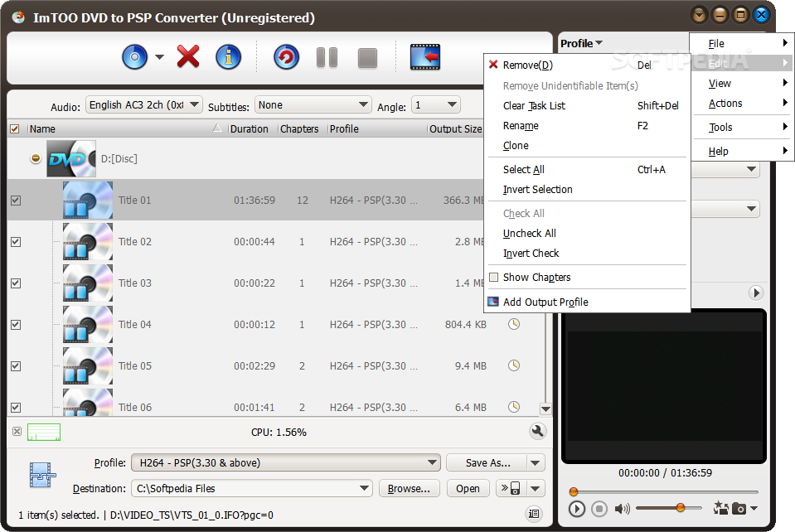
Task: Click the clock status icon for Title 05
Action: coord(514,365)
